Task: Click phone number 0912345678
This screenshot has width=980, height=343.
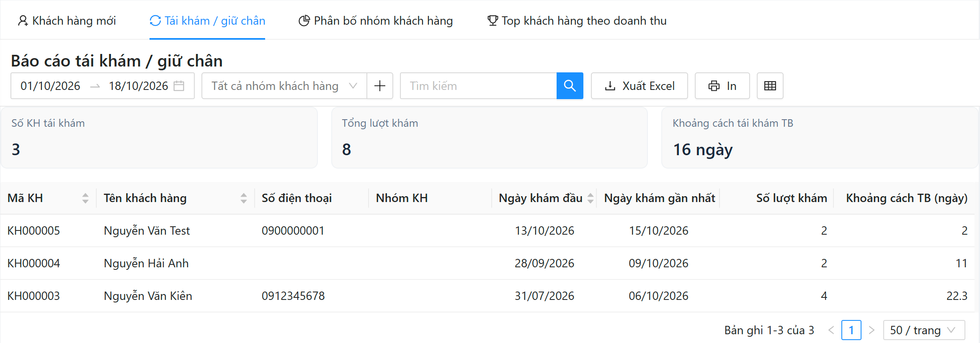Action: 293,296
